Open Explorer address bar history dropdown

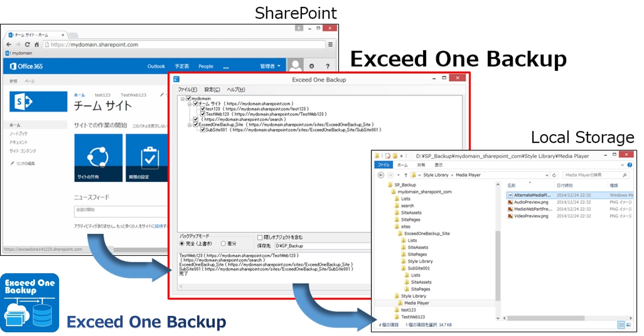point(547,175)
